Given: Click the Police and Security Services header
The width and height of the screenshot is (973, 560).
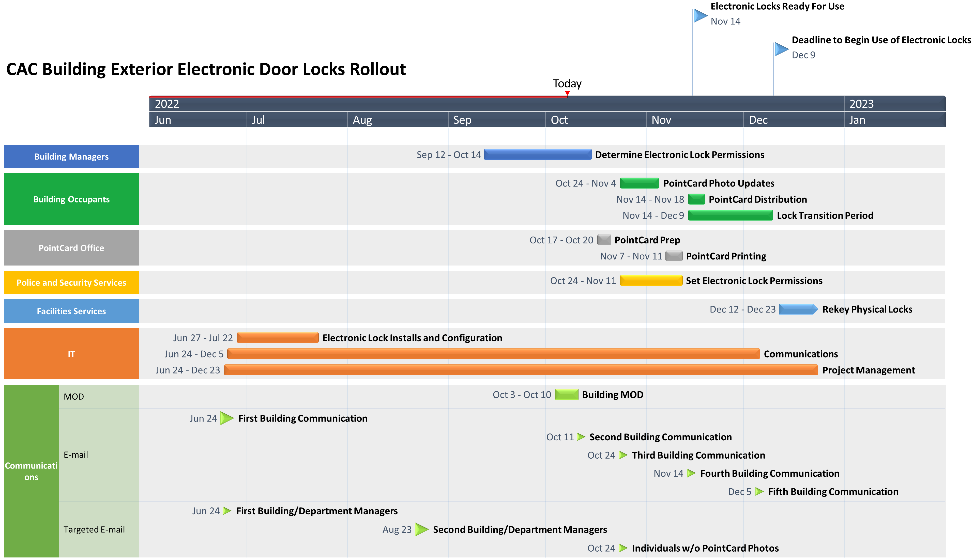Looking at the screenshot, I should pos(72,283).
